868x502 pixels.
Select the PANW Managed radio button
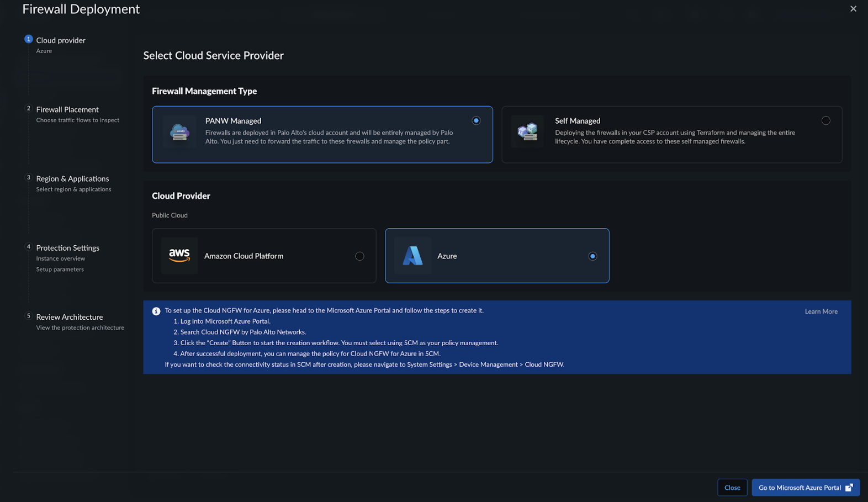pos(476,120)
